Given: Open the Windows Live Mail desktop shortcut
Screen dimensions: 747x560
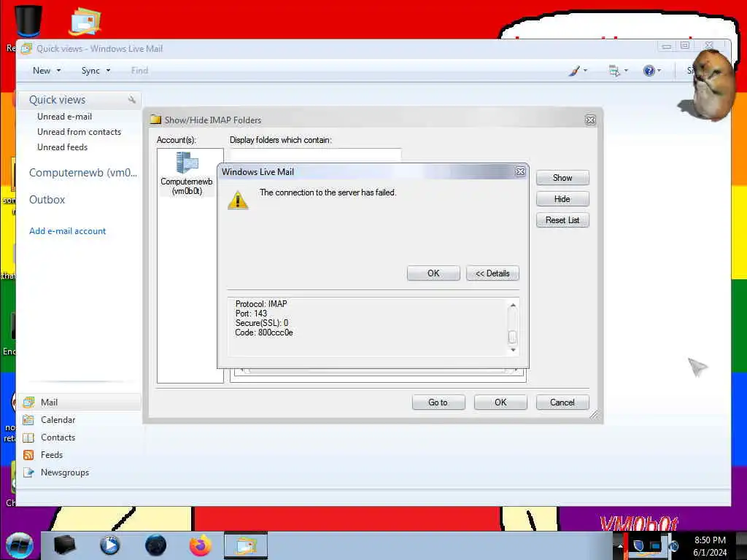Looking at the screenshot, I should [x=85, y=21].
